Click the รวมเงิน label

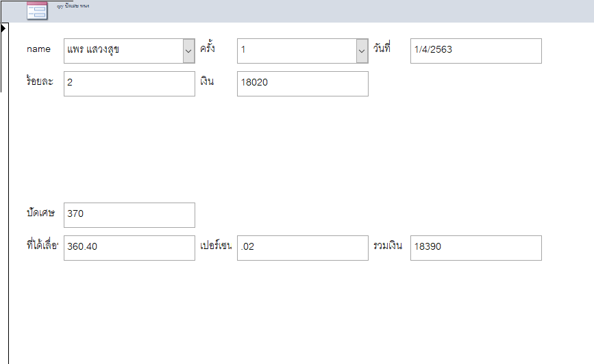tap(388, 246)
